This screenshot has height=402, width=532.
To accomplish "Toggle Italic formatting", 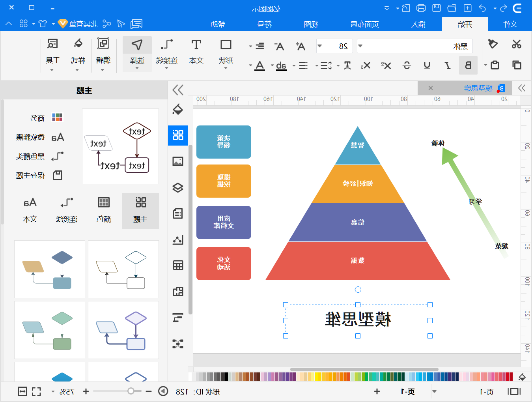I will [448, 65].
